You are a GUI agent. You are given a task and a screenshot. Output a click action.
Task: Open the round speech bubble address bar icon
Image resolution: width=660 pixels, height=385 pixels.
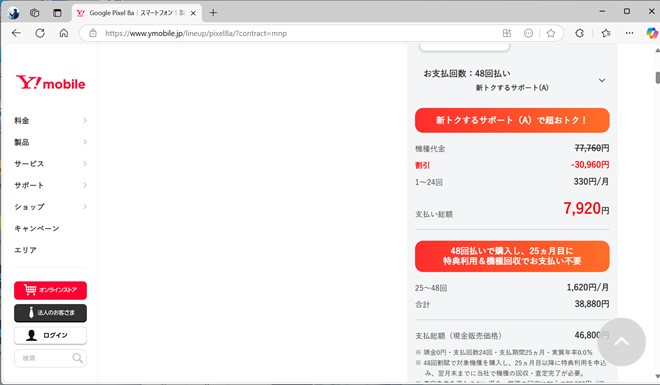528,33
